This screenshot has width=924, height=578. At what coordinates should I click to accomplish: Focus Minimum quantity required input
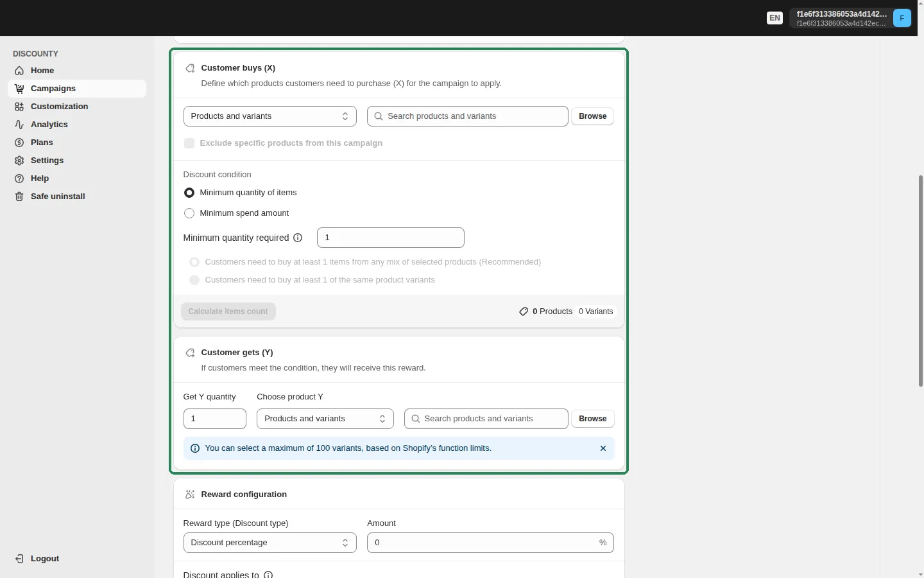[x=391, y=238]
